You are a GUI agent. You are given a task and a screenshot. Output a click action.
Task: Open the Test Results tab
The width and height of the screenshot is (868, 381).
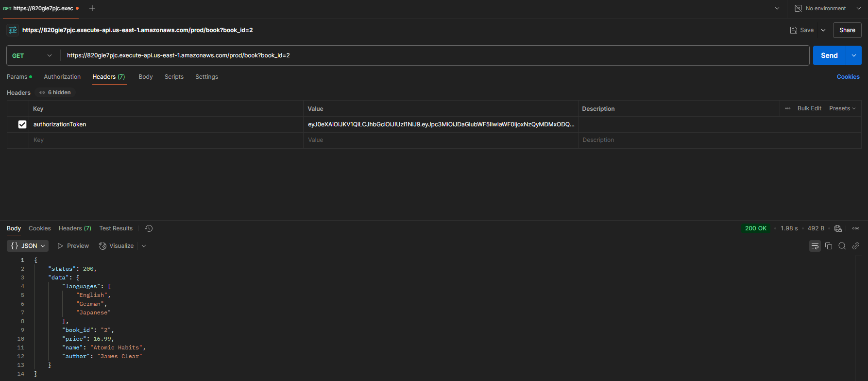click(116, 228)
